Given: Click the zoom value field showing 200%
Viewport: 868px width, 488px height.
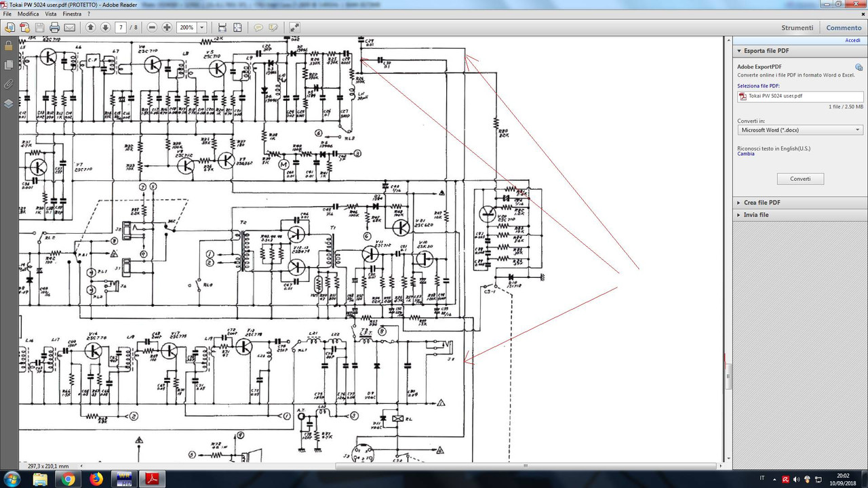Looking at the screenshot, I should pos(186,28).
